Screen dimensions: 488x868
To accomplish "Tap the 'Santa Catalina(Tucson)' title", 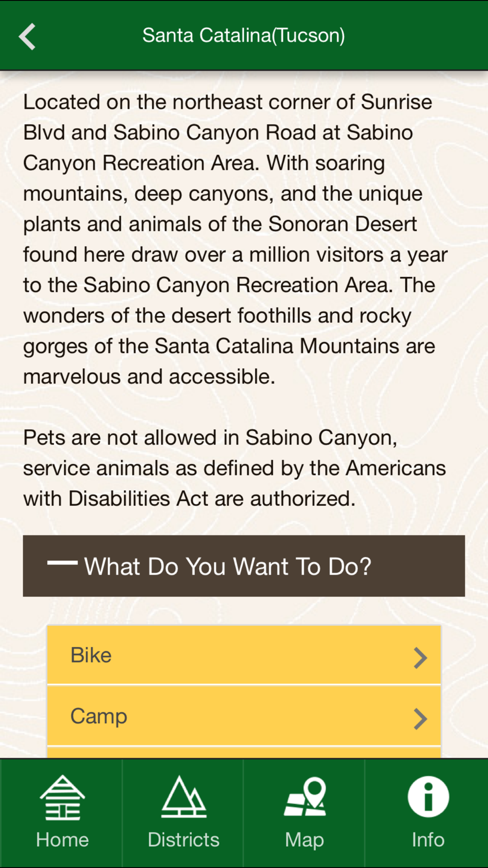I will (x=244, y=36).
